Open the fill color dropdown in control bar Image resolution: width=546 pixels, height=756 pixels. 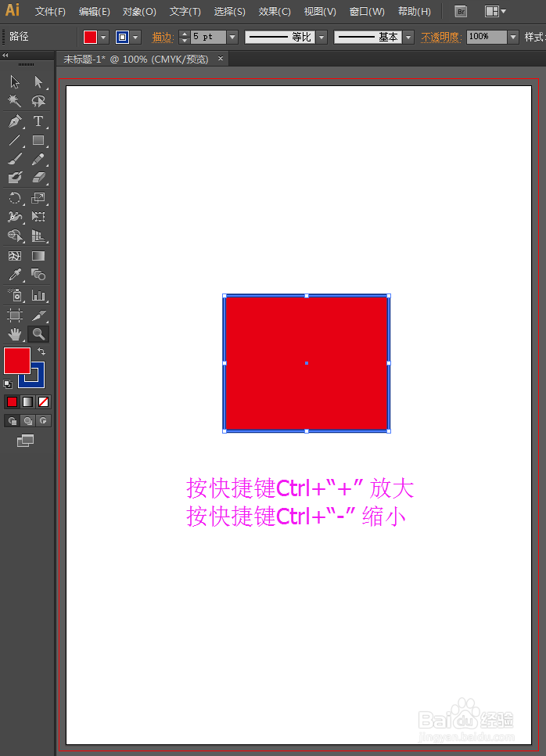103,37
